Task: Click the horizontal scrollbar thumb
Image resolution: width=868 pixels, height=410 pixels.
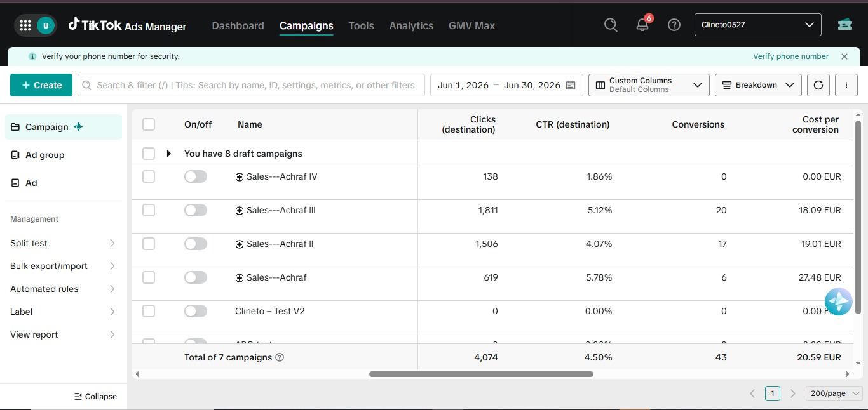Action: pyautogui.click(x=481, y=374)
